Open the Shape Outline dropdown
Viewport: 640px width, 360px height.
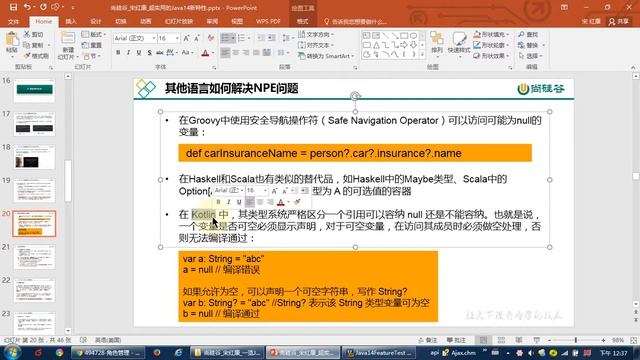pos(491,45)
